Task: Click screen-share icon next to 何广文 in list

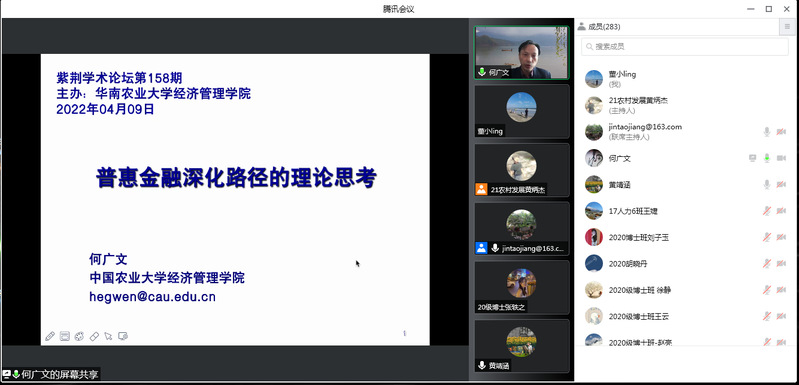Action: (x=753, y=158)
